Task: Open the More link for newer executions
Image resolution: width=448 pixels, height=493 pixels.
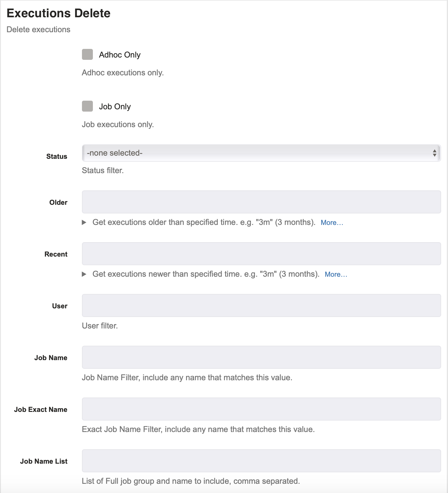Action: [x=336, y=274]
